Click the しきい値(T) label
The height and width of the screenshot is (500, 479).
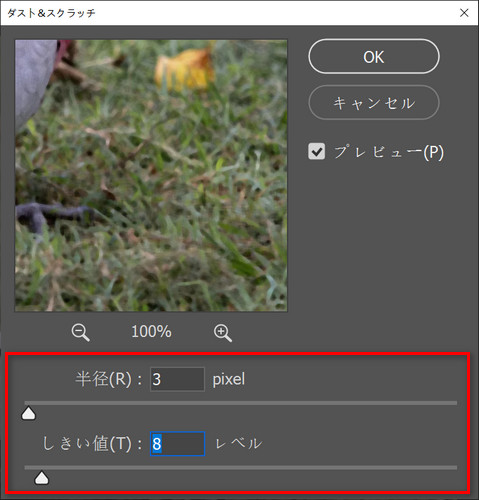click(92, 444)
